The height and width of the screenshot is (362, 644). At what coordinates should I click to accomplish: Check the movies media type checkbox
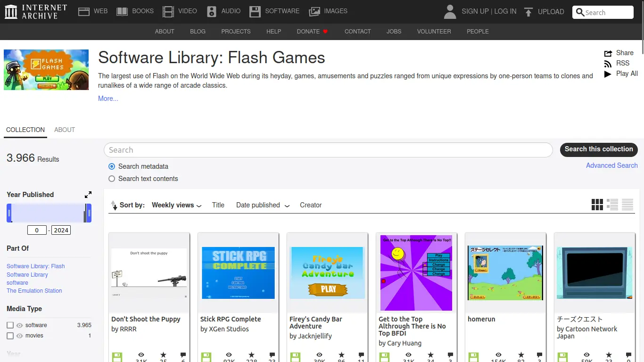coord(10,336)
